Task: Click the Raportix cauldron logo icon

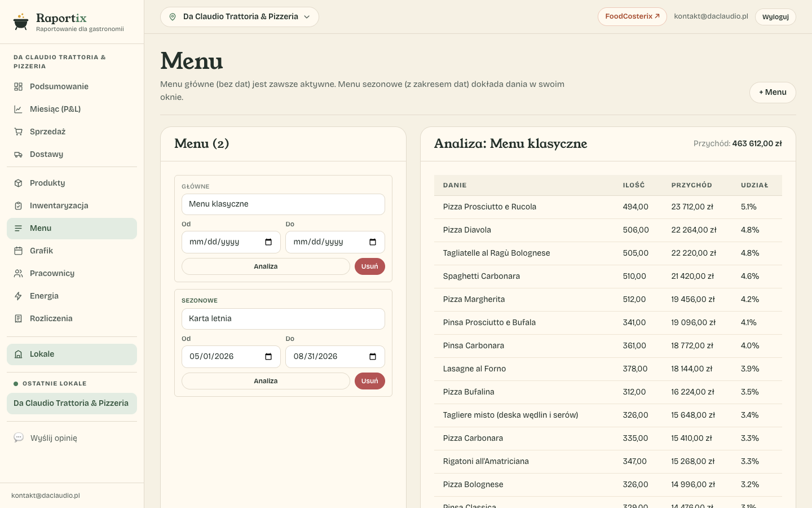Action: [21, 22]
